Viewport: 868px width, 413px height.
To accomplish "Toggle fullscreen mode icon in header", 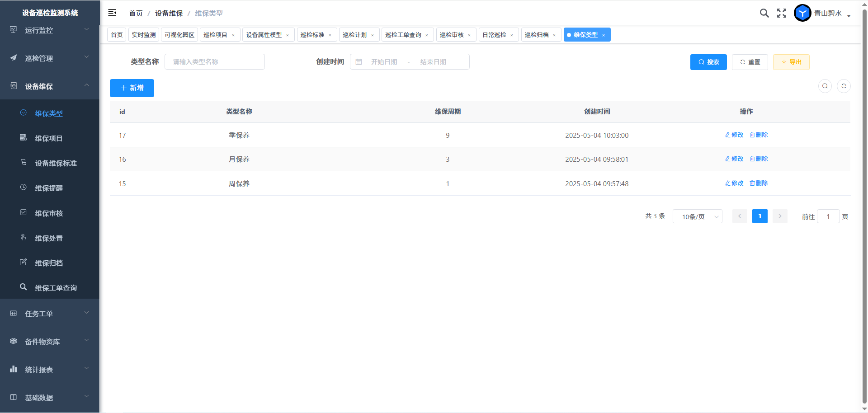I will 781,13.
